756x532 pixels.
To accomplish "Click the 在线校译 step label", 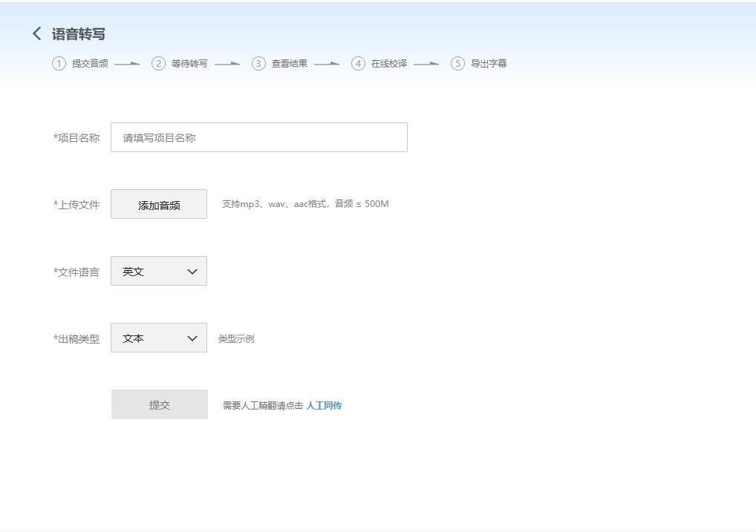I will tap(390, 64).
